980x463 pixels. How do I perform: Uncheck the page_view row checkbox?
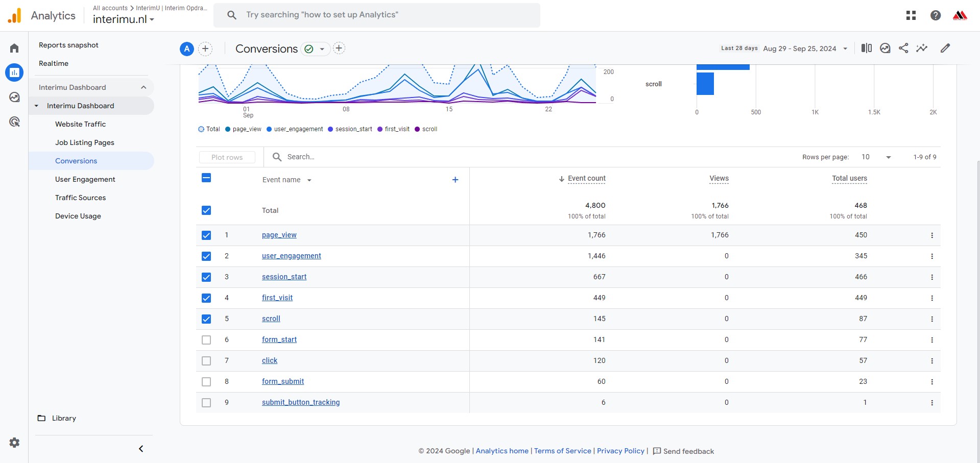tap(206, 235)
